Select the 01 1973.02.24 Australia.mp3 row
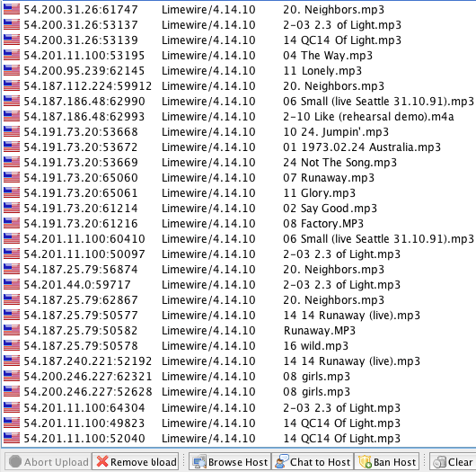Image resolution: width=476 pixels, height=472 pixels. (238, 147)
